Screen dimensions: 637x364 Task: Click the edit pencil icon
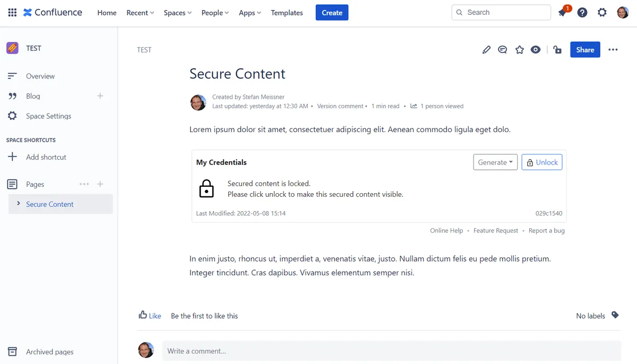click(x=486, y=50)
